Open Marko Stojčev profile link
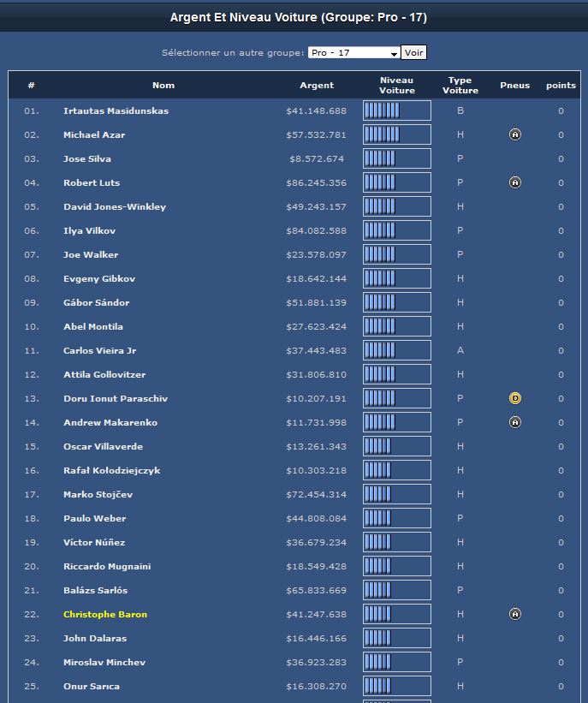The height and width of the screenshot is (703, 588). pos(98,494)
